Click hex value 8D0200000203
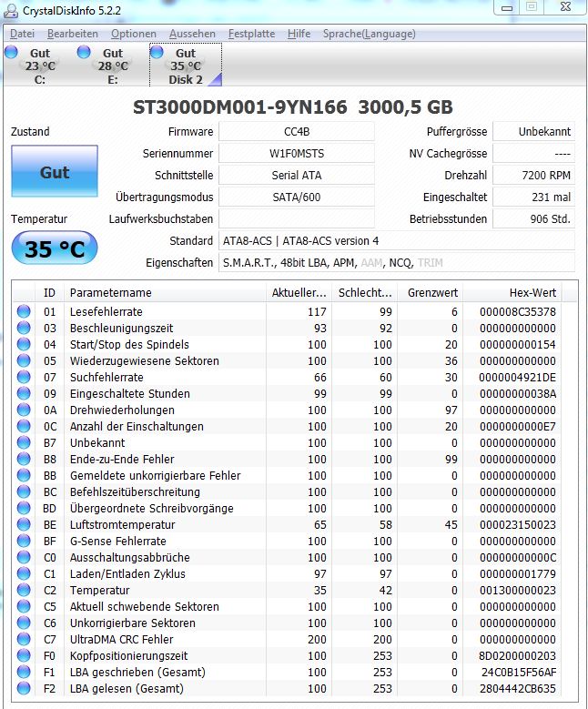 (x=517, y=655)
